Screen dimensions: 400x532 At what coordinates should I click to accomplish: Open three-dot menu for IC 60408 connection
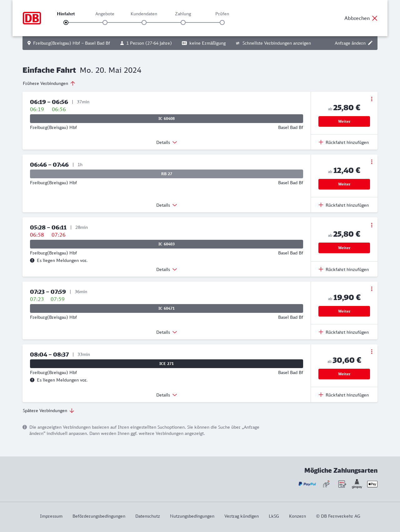(x=372, y=99)
